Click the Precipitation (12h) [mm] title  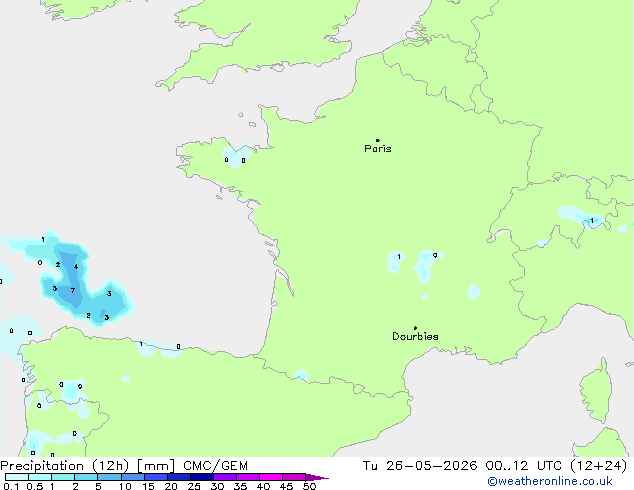coord(88,466)
